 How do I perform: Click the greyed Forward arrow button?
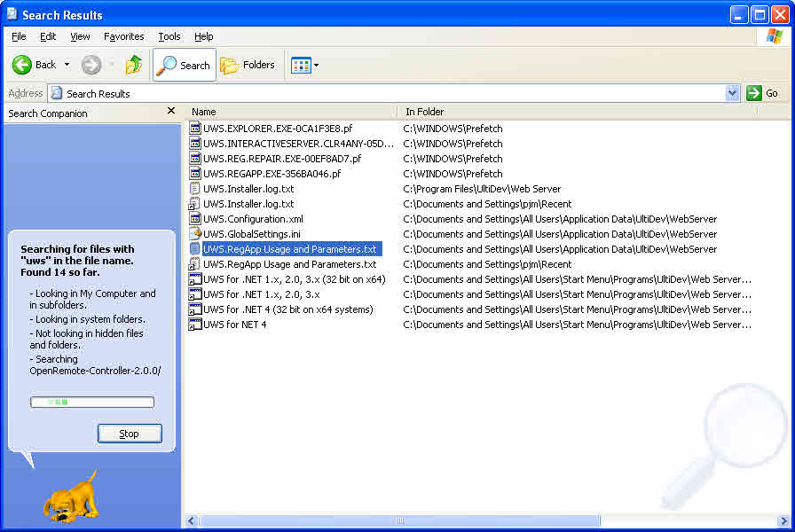coord(91,65)
